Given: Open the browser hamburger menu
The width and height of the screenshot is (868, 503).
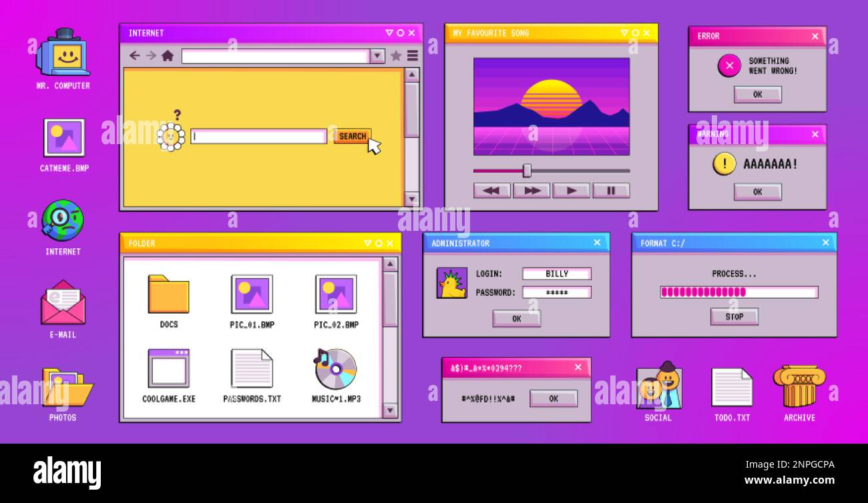Looking at the screenshot, I should pyautogui.click(x=413, y=56).
